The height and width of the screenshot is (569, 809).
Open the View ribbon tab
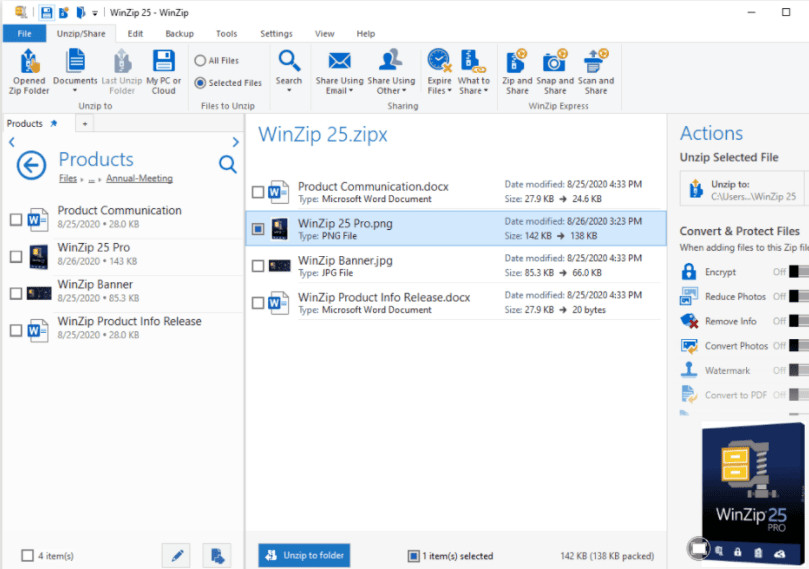[325, 34]
